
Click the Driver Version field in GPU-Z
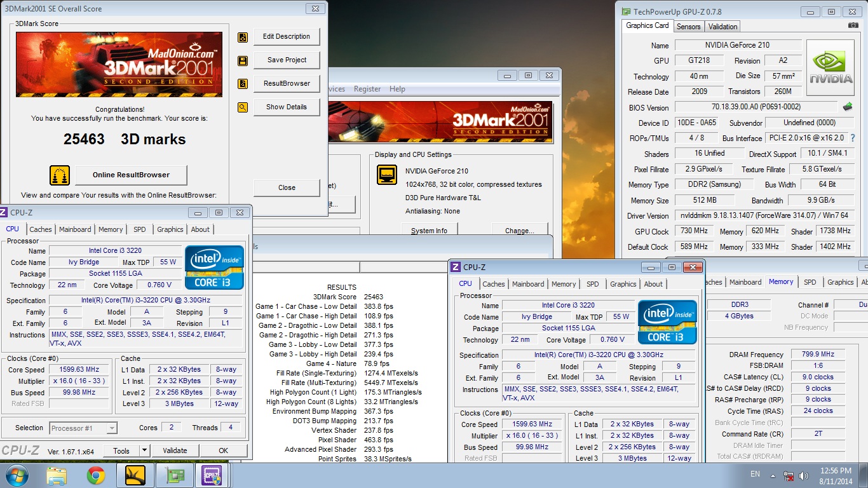tap(764, 215)
